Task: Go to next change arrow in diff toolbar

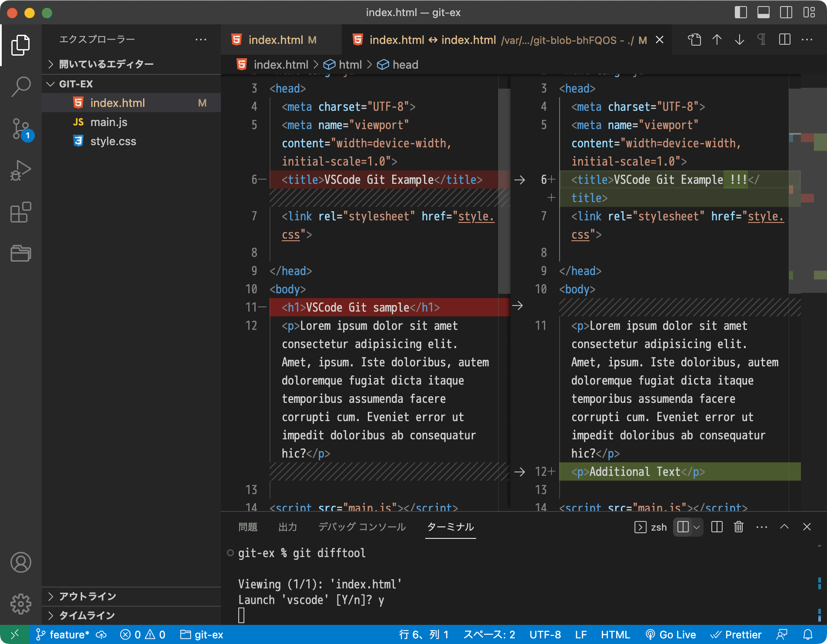Action: coord(739,40)
